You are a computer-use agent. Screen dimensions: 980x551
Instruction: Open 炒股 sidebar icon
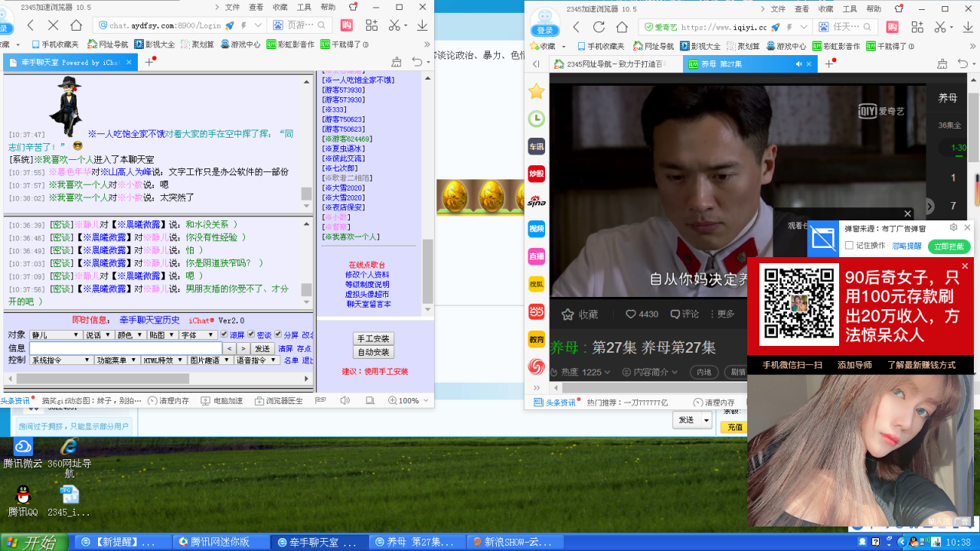tap(537, 174)
